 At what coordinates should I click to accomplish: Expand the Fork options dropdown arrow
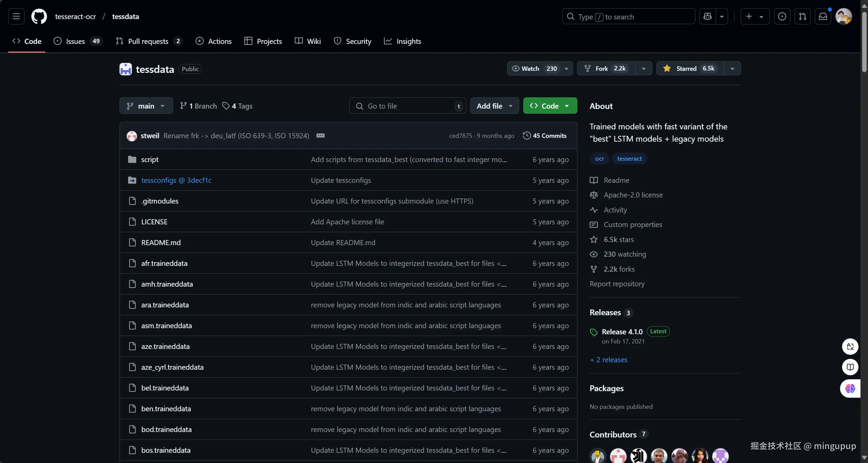coord(644,68)
